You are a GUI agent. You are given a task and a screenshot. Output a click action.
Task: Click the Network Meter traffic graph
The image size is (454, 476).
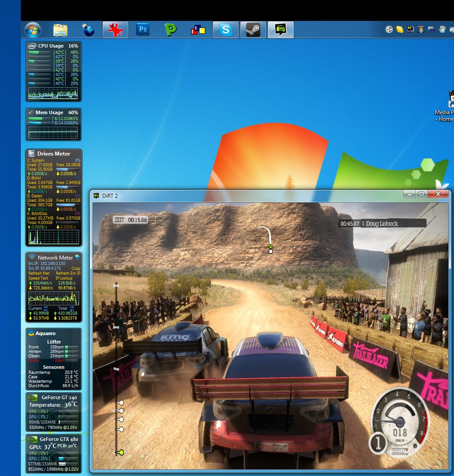point(54,298)
